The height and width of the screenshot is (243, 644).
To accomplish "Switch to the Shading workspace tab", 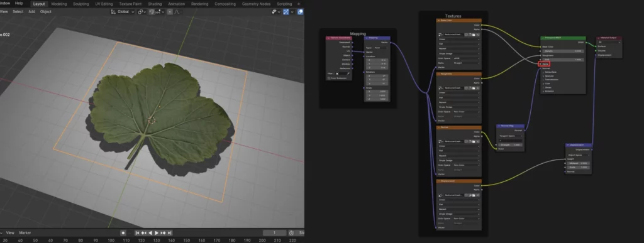I will click(155, 4).
